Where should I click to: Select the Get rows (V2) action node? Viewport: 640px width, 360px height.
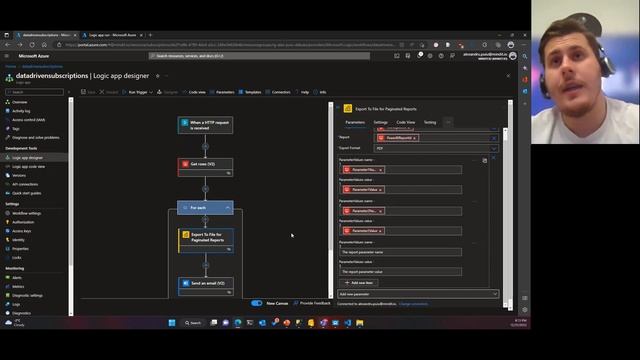(205, 167)
